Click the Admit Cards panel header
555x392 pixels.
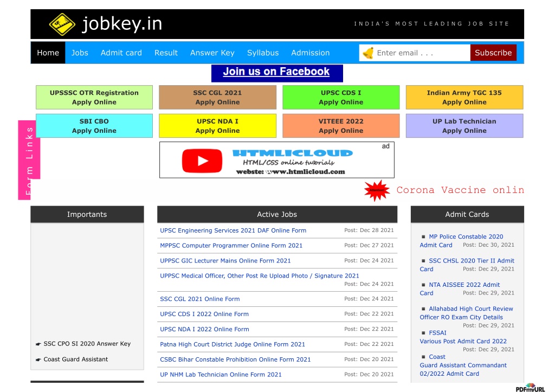click(x=467, y=214)
